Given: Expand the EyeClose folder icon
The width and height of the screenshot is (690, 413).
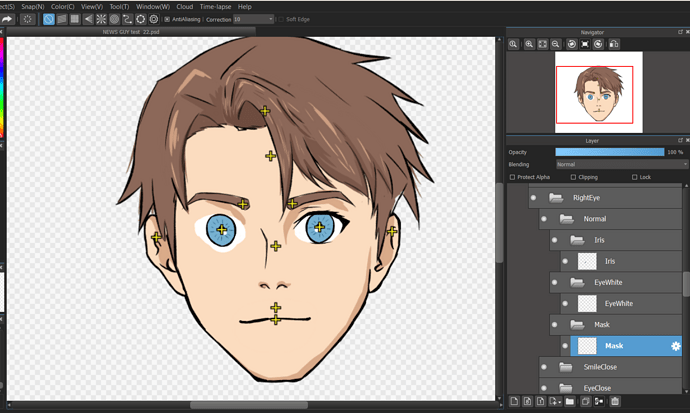Looking at the screenshot, I should click(x=565, y=388).
